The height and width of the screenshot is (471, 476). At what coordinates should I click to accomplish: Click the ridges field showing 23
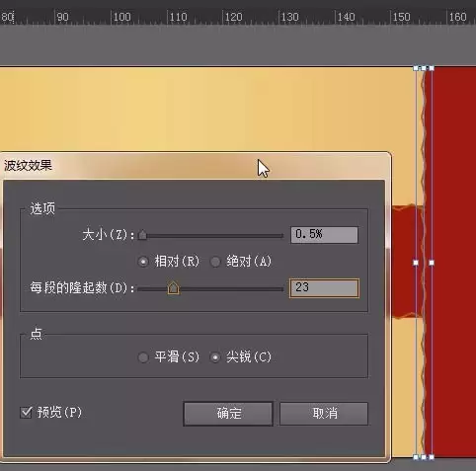324,288
